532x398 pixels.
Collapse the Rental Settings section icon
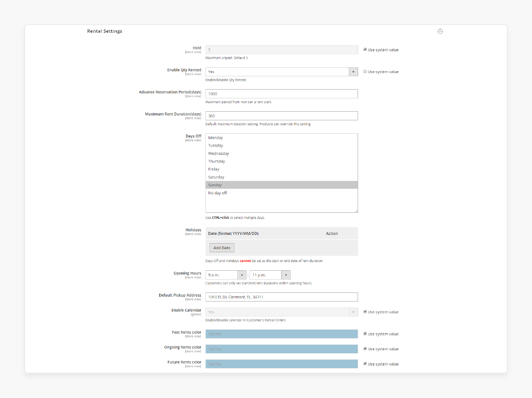(x=440, y=31)
